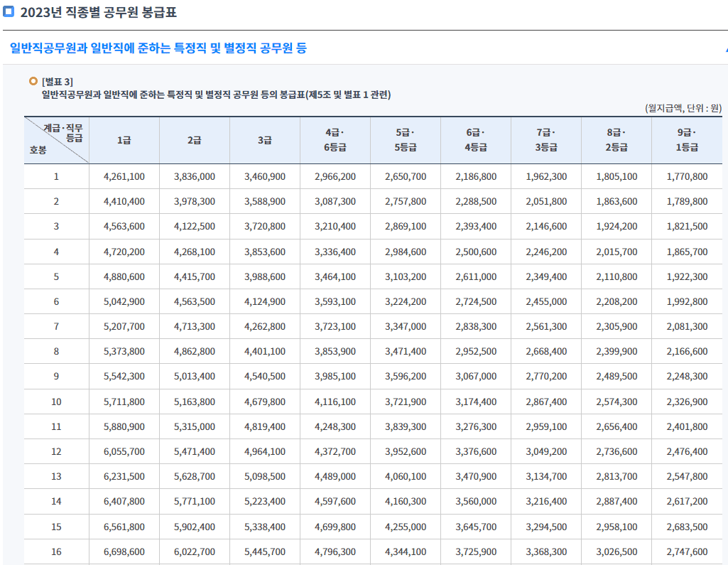
Task: Select the 2급 column header
Action: tap(195, 140)
